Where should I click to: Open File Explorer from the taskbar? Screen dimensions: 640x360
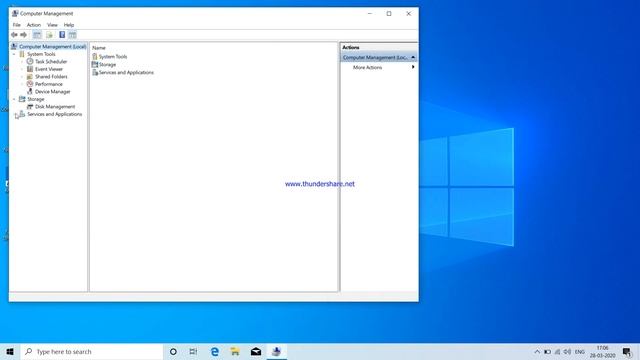click(x=235, y=351)
